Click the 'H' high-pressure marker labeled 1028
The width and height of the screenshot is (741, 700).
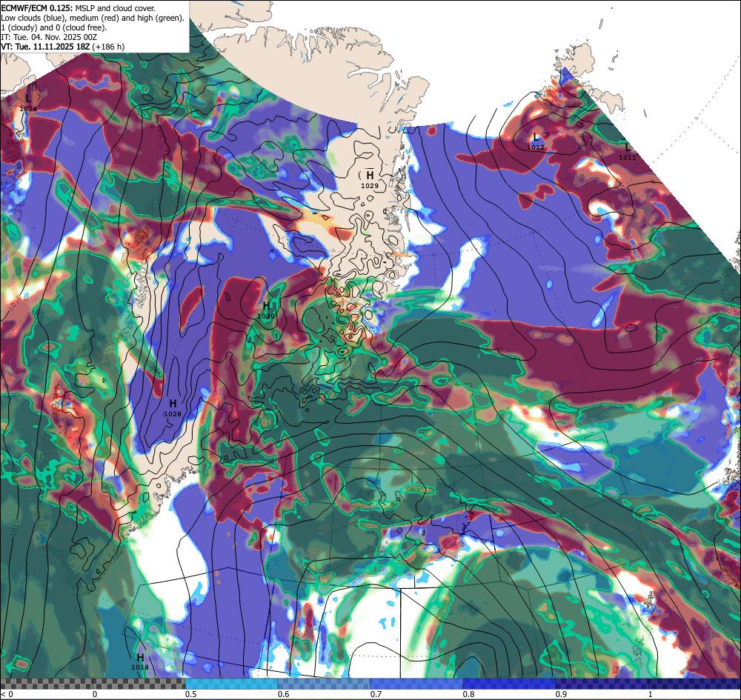pyautogui.click(x=173, y=404)
